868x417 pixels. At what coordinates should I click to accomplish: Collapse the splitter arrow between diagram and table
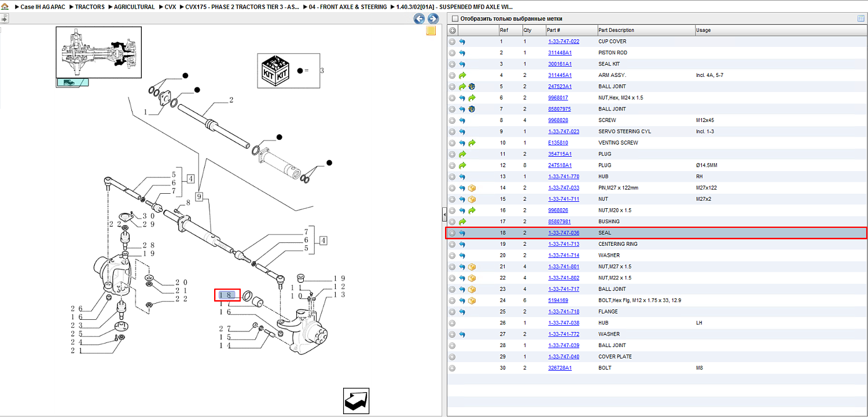click(444, 215)
